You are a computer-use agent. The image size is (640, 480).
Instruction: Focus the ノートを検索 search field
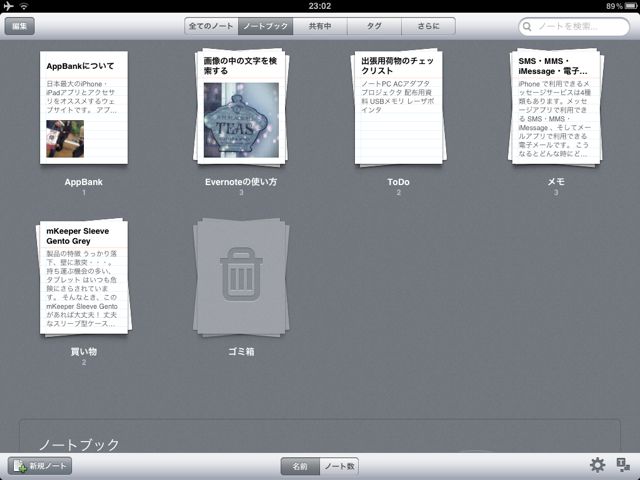click(x=574, y=27)
